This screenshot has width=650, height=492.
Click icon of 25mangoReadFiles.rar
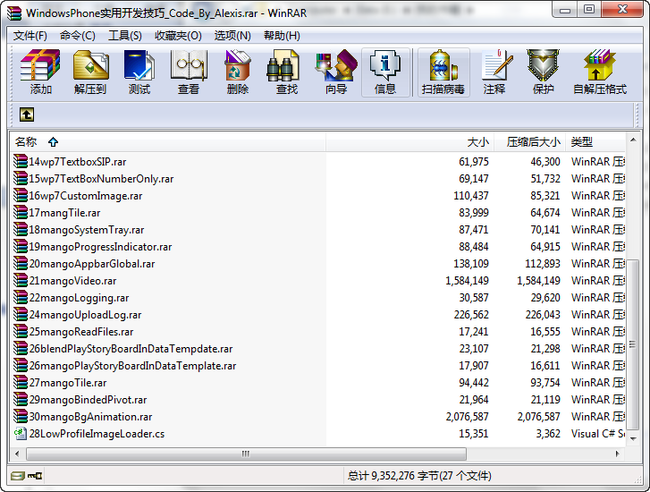pyautogui.click(x=20, y=331)
